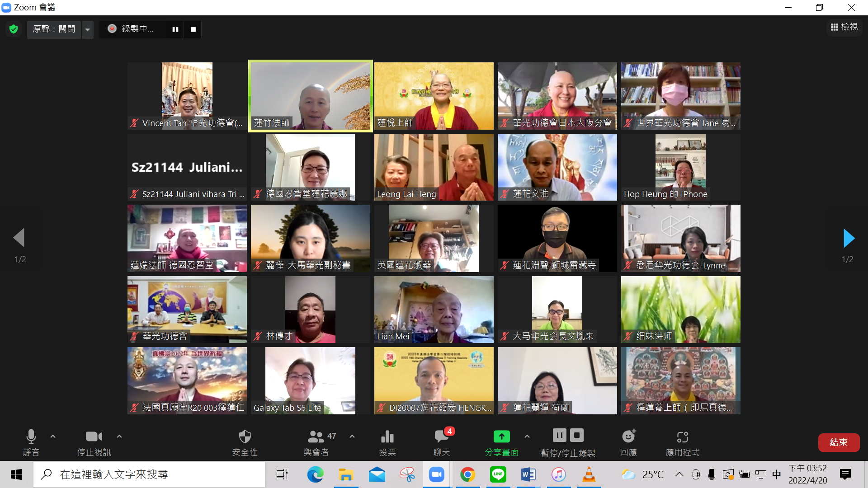Viewport: 868px width, 488px height.
Task: Open Original Sound (原聲) dropdown arrow
Action: [88, 30]
